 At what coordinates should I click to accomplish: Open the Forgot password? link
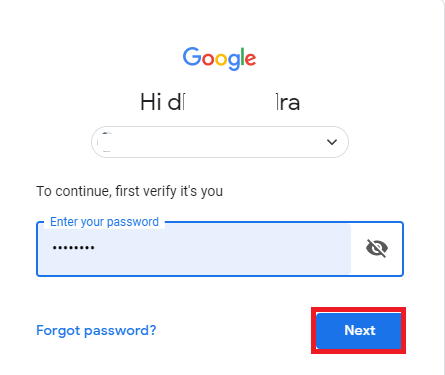(x=96, y=330)
